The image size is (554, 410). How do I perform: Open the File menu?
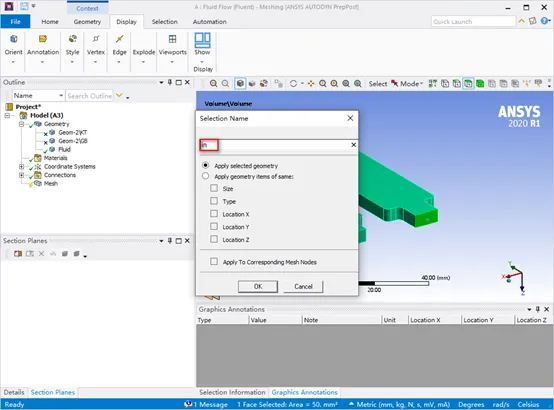(x=15, y=22)
